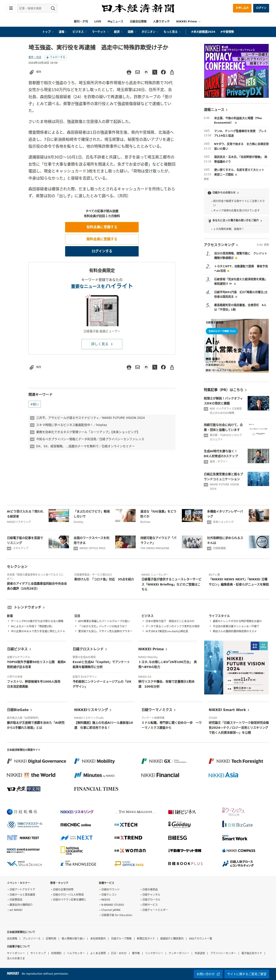Image resolution: width=276 pixels, height=980 pixels.
Task: Open the 日経 中文网 logo link
Action: tap(24, 789)
